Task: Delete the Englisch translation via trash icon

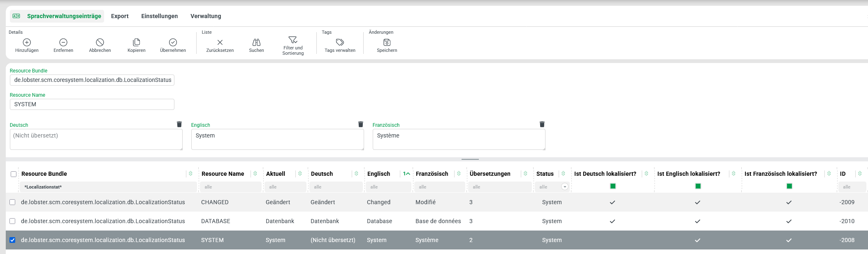Action: (x=361, y=124)
